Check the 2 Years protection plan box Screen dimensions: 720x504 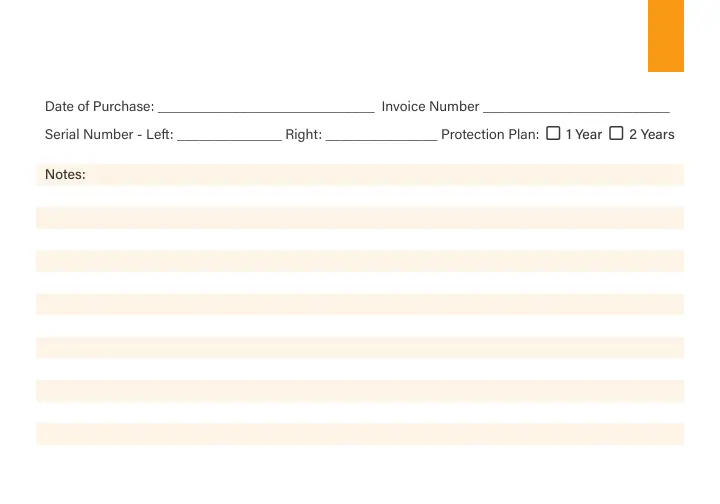[616, 133]
